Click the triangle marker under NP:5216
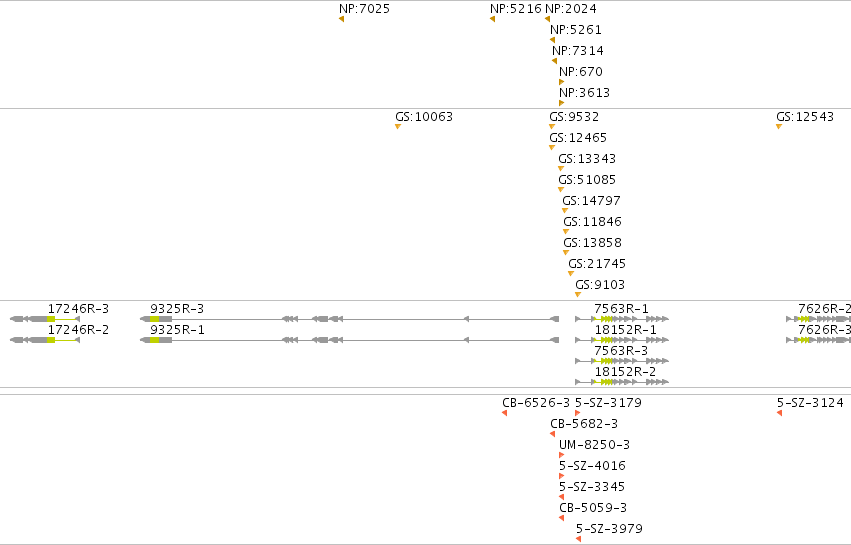This screenshot has width=851, height=545. pos(492,19)
